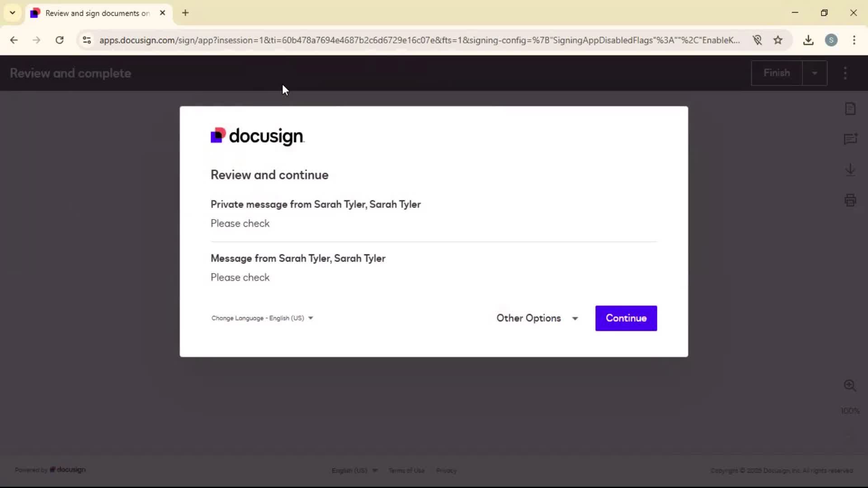Open the DocuSign more options menu
This screenshot has width=868, height=488.
pos(845,73)
